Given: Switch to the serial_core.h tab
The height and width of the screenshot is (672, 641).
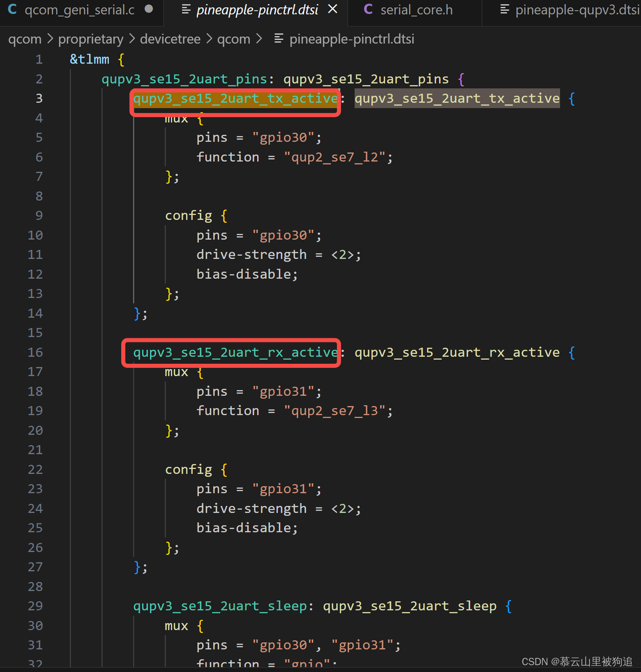Looking at the screenshot, I should point(417,9).
